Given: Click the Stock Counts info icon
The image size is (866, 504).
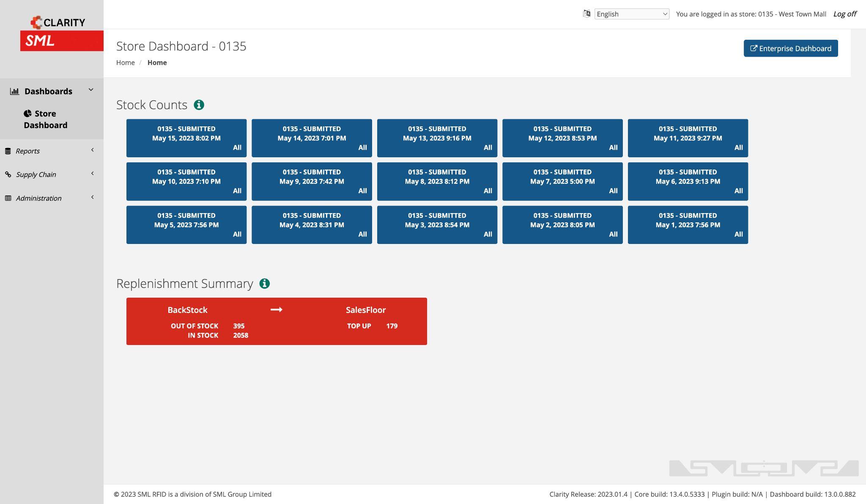Looking at the screenshot, I should coord(199,105).
